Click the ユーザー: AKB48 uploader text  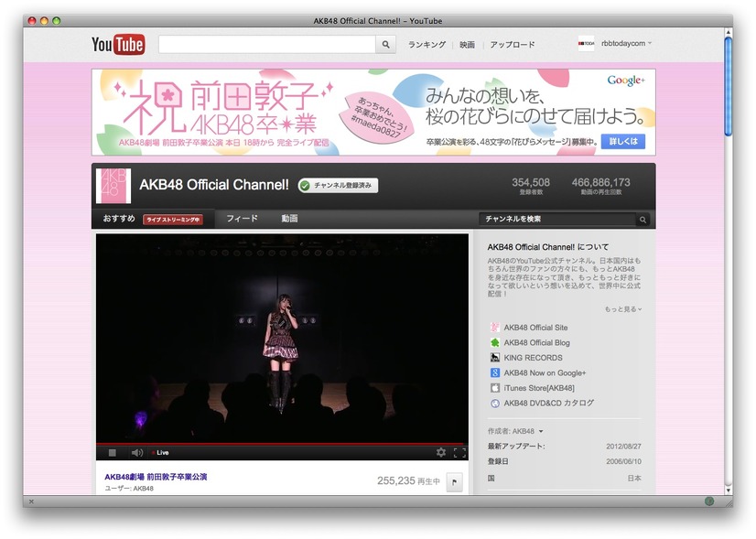tap(129, 489)
